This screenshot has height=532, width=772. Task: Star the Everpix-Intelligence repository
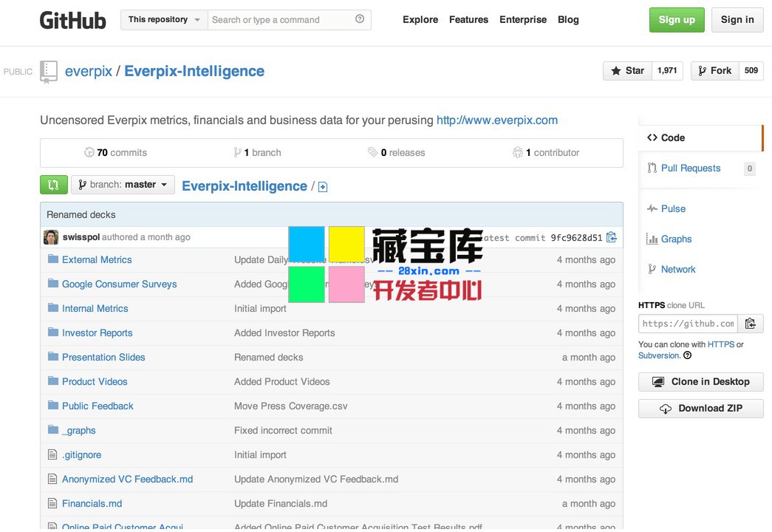[x=627, y=71]
